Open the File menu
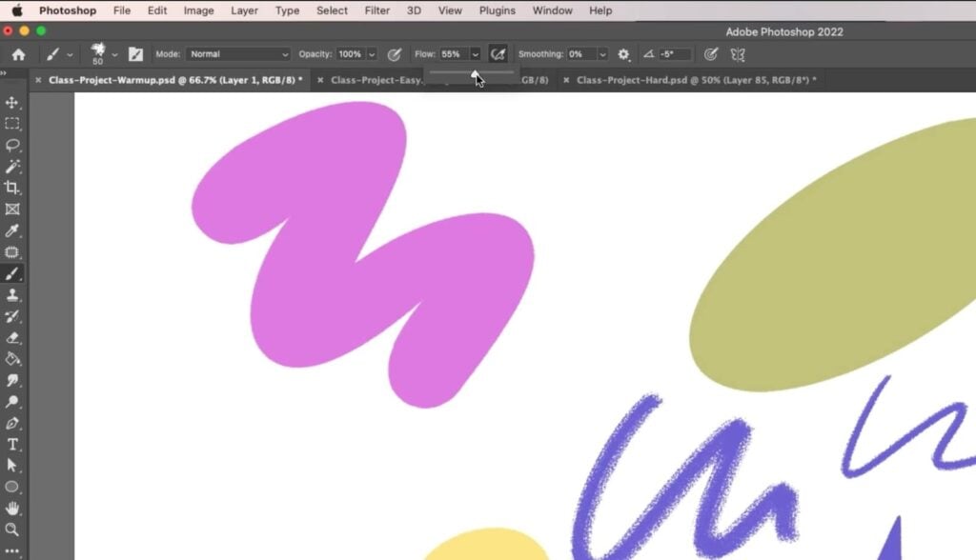976x560 pixels. 122,10
